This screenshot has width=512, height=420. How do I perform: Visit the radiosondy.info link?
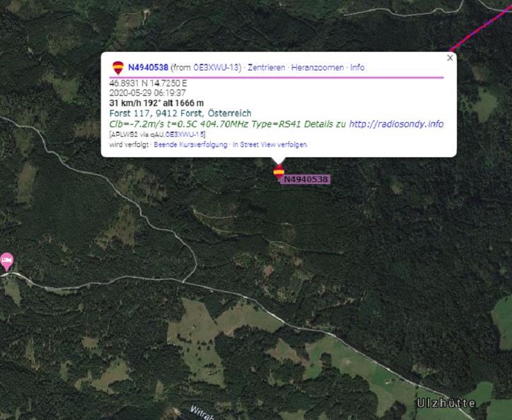[396, 124]
